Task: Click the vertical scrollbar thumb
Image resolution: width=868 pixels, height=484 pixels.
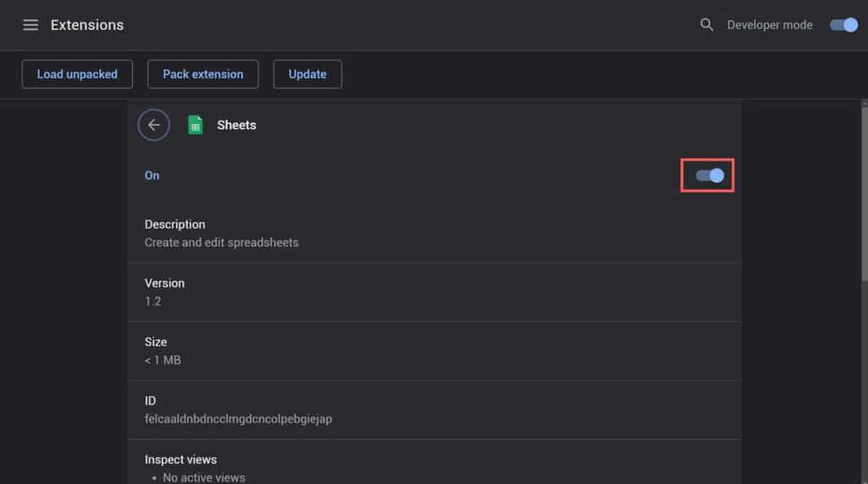Action: [864, 194]
